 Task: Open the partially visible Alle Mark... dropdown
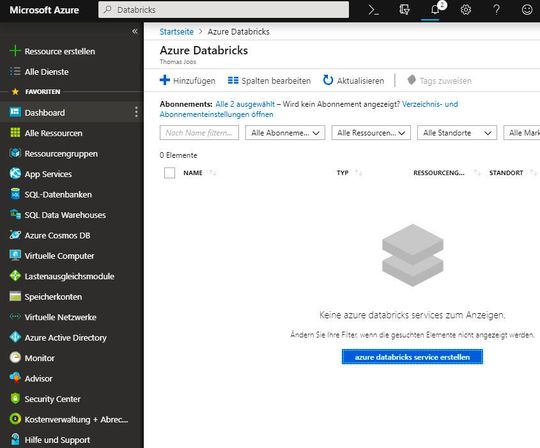click(522, 133)
